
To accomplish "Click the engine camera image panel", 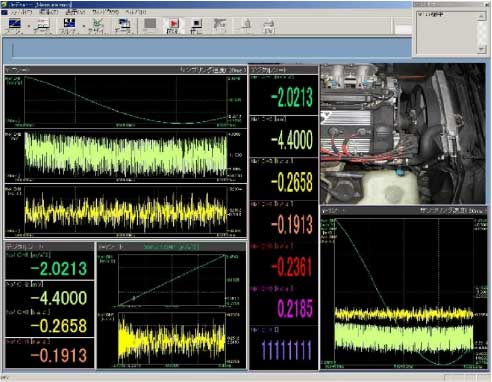I will [x=403, y=133].
